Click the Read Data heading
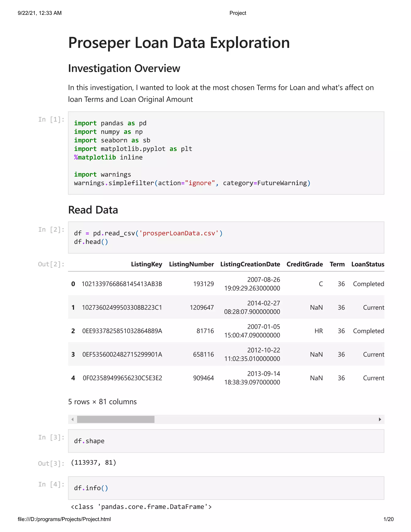The height and width of the screenshot is (532, 411). coord(93,210)
